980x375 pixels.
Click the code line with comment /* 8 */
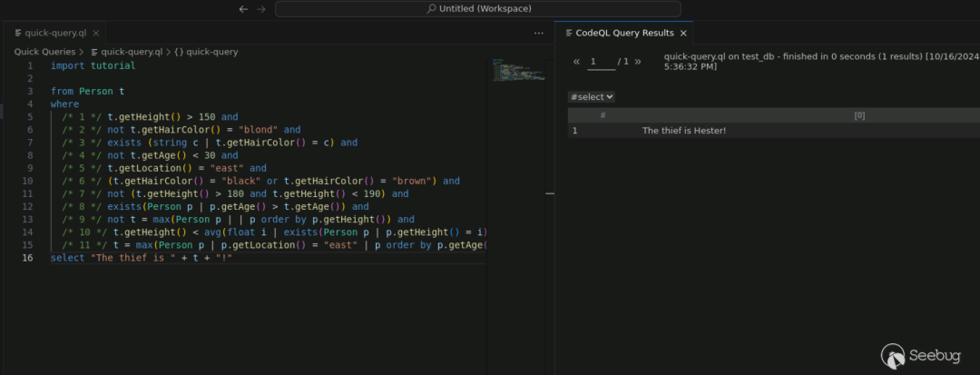click(x=215, y=206)
